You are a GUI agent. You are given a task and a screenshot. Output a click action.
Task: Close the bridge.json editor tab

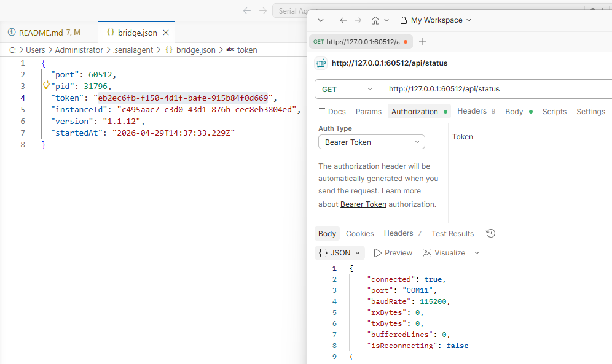click(x=166, y=33)
